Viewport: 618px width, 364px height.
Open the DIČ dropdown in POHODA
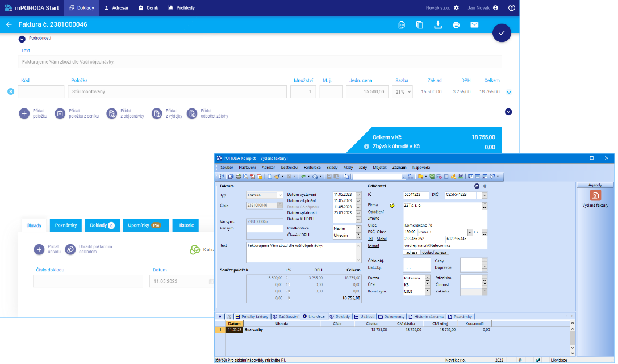pyautogui.click(x=485, y=195)
